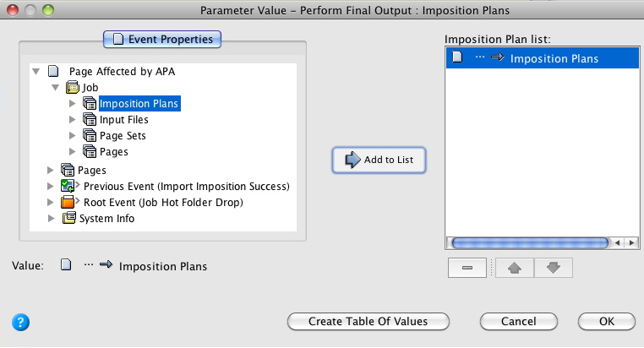This screenshot has width=644, height=348.
Task: Click the blue help question mark icon
Action: pos(20,322)
